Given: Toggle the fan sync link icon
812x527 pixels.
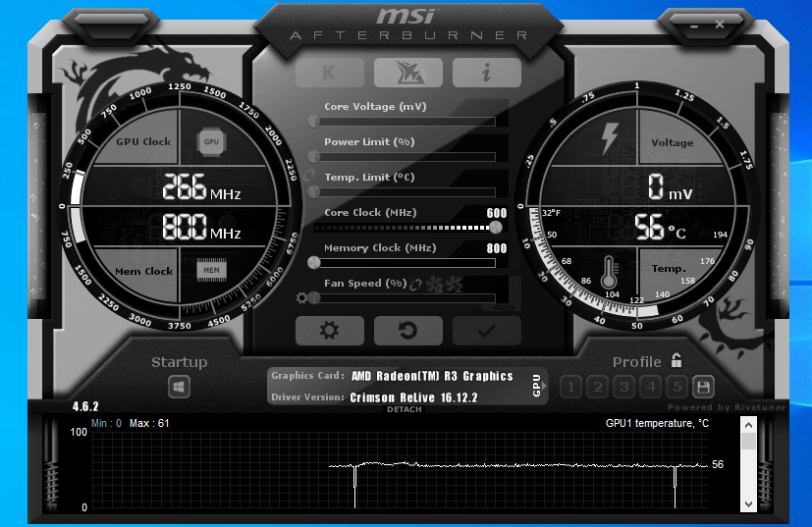Looking at the screenshot, I should click(416, 285).
